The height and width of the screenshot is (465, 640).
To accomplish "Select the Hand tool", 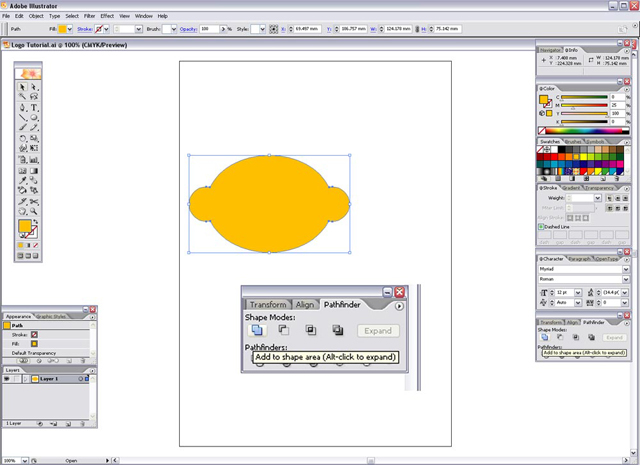I will pyautogui.click(x=22, y=211).
